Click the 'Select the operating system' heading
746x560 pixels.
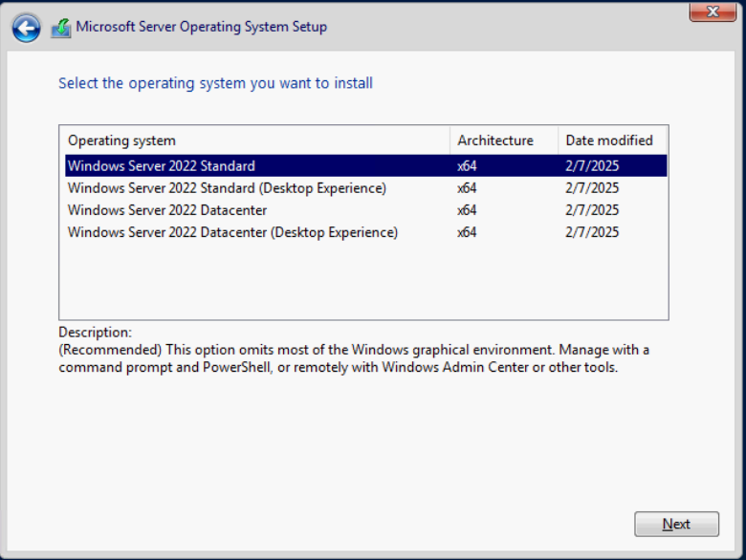coord(215,83)
